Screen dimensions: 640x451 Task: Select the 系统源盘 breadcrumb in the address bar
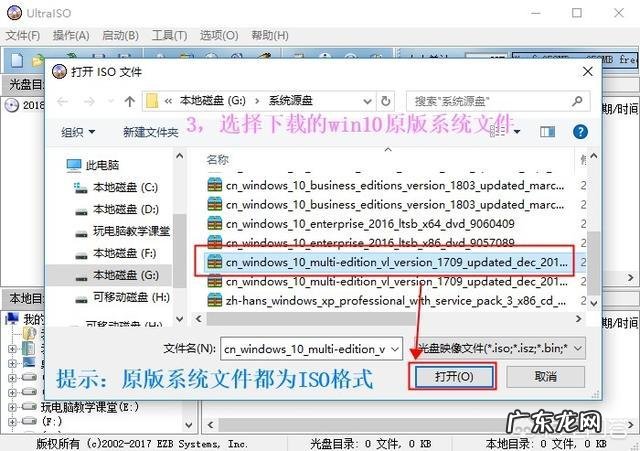tap(290, 100)
